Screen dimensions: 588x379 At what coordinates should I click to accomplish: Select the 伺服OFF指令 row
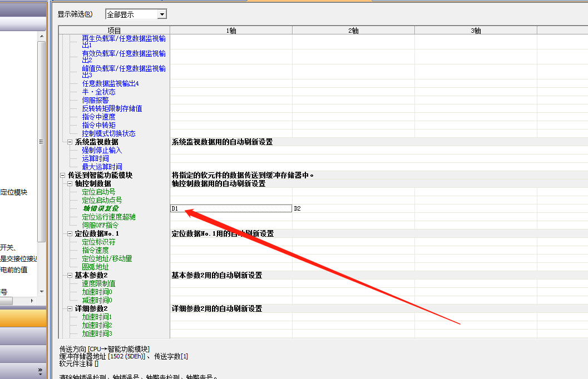coord(100,225)
